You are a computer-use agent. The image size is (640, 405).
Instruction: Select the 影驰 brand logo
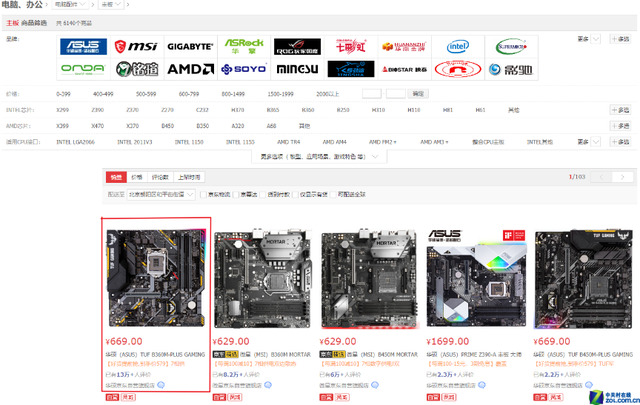coord(511,69)
